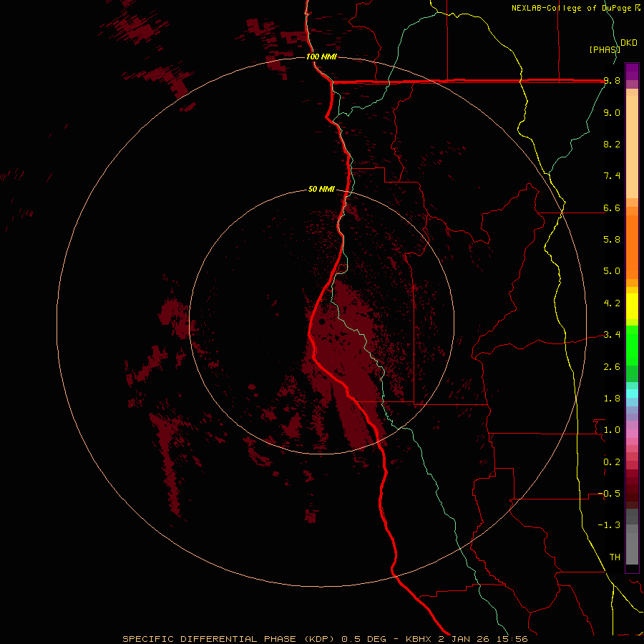The width and height of the screenshot is (644, 644).
Task: Select the -1.3 value on the color scale
Action: (609, 525)
